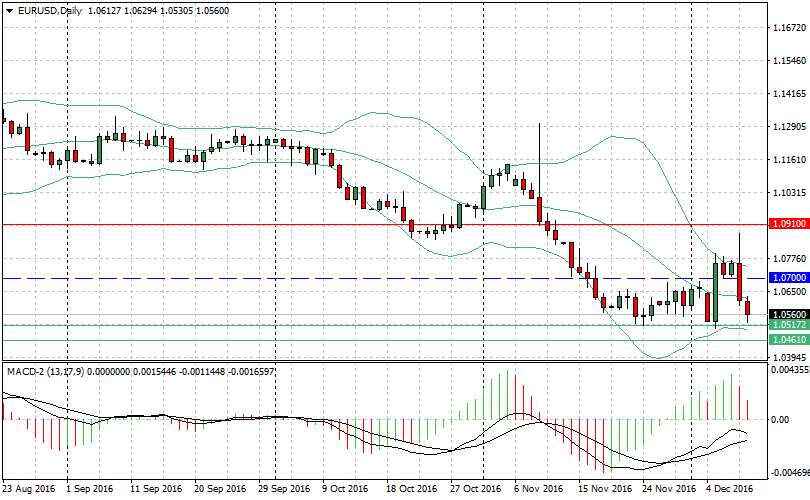The height and width of the screenshot is (500, 810).
Task: Click the 0.004355 MACD scale label
Action: [x=789, y=370]
